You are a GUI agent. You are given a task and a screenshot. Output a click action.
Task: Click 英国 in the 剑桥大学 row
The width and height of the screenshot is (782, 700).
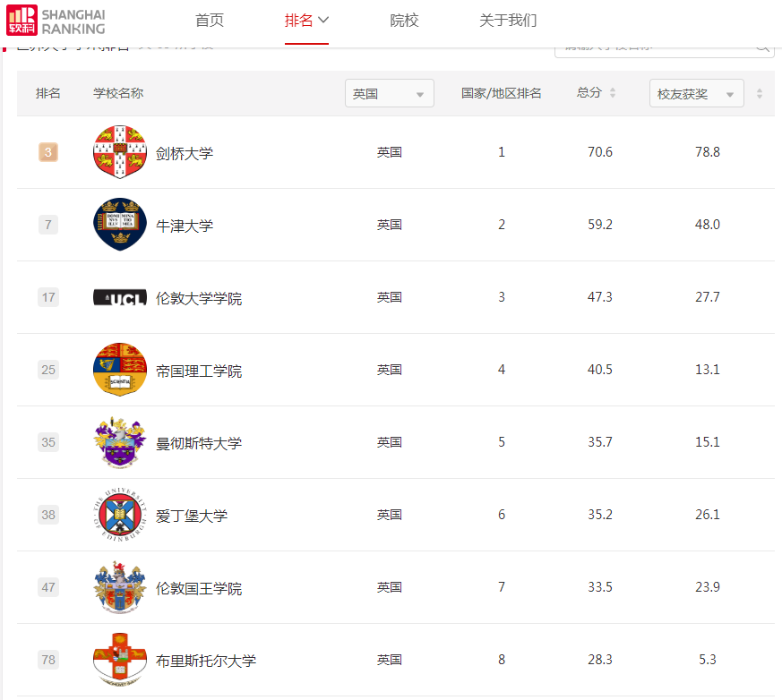(390, 152)
